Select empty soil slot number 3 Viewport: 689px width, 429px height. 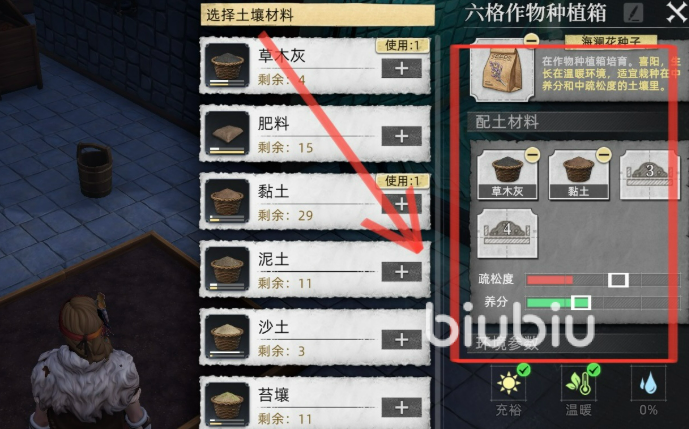(x=649, y=175)
